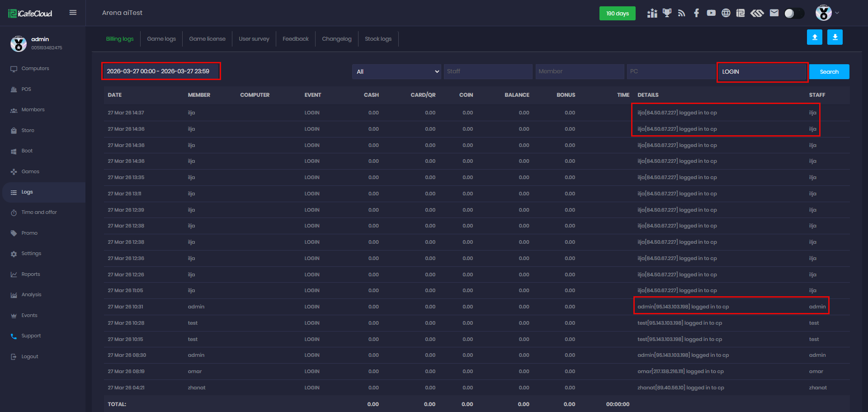This screenshot has width=868, height=412.
Task: Open Boot in the sidebar
Action: coord(27,151)
